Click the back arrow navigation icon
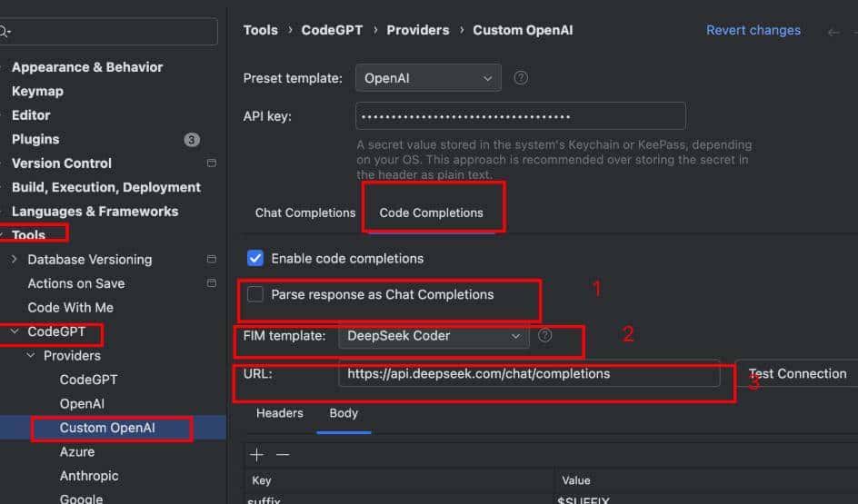The height and width of the screenshot is (504, 858). tap(833, 33)
